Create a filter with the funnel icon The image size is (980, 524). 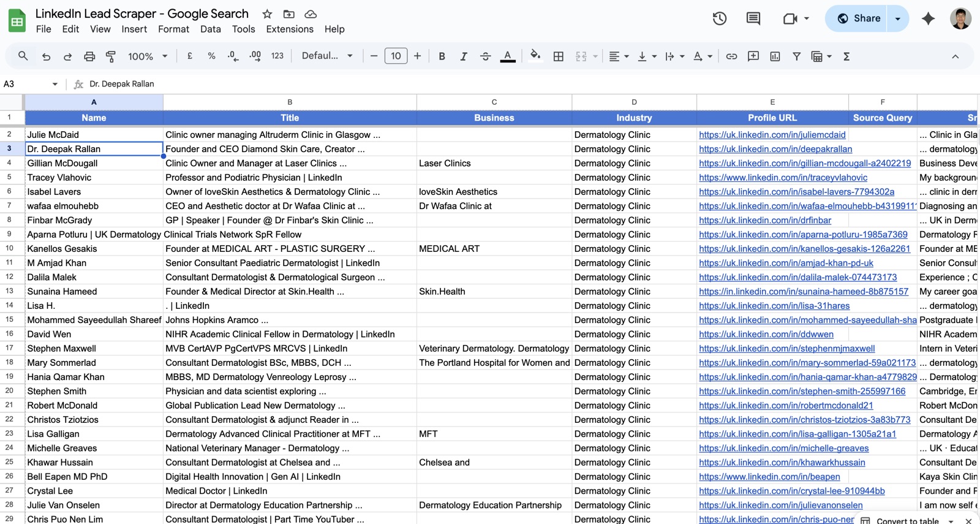click(x=796, y=56)
